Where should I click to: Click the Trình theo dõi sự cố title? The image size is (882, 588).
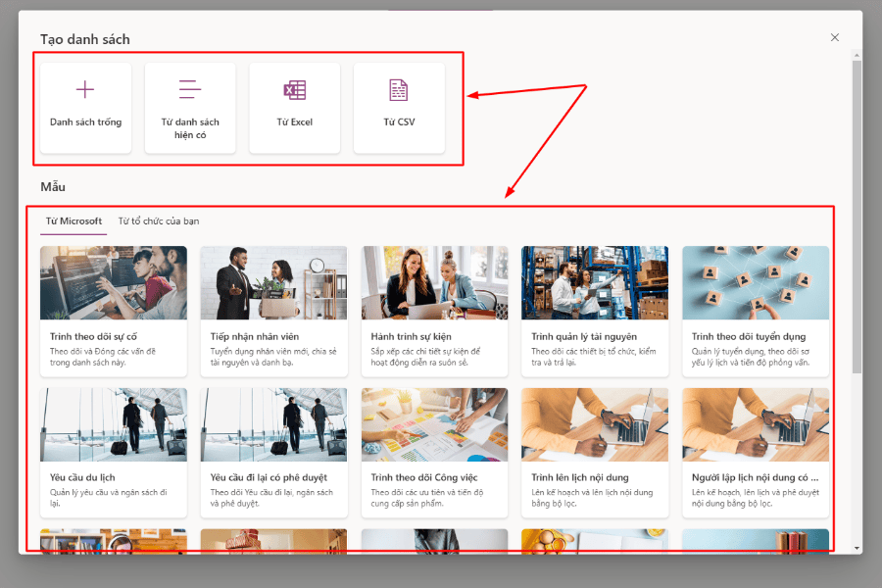point(93,336)
